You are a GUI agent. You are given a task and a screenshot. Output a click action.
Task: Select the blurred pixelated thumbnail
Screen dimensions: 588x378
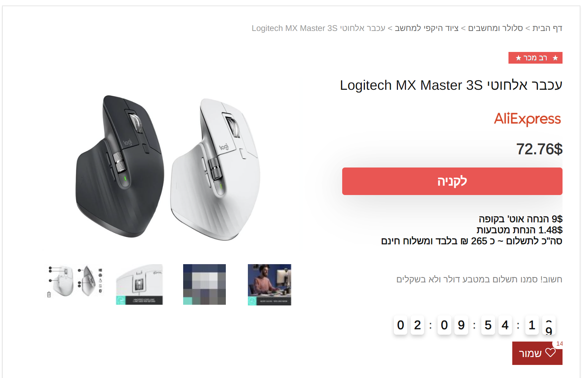coord(204,284)
